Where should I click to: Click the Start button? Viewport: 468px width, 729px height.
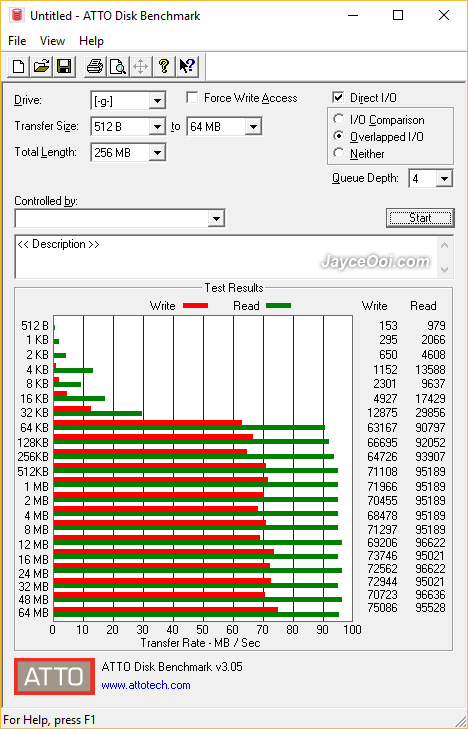(x=420, y=218)
